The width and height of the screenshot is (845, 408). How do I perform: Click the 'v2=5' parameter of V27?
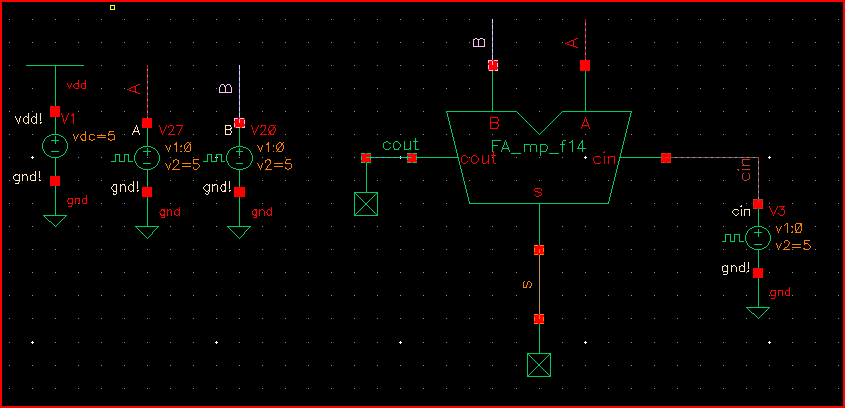[182, 165]
